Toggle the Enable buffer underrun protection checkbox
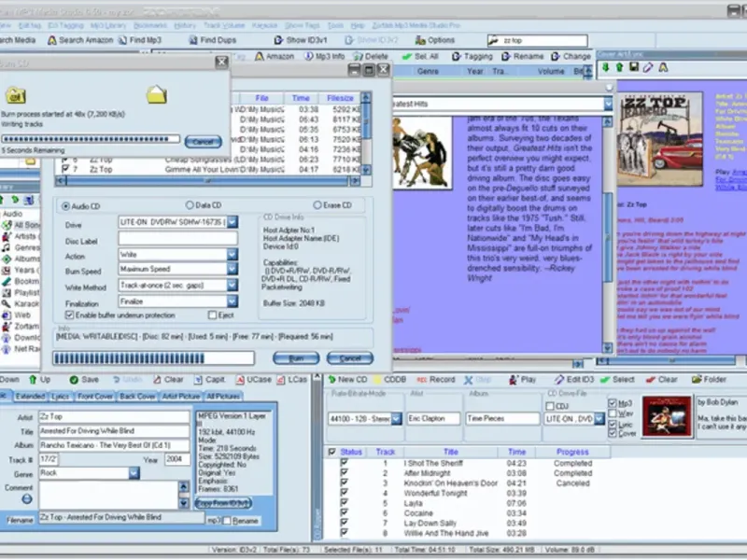Screen dimensions: 747x560 [x=69, y=315]
